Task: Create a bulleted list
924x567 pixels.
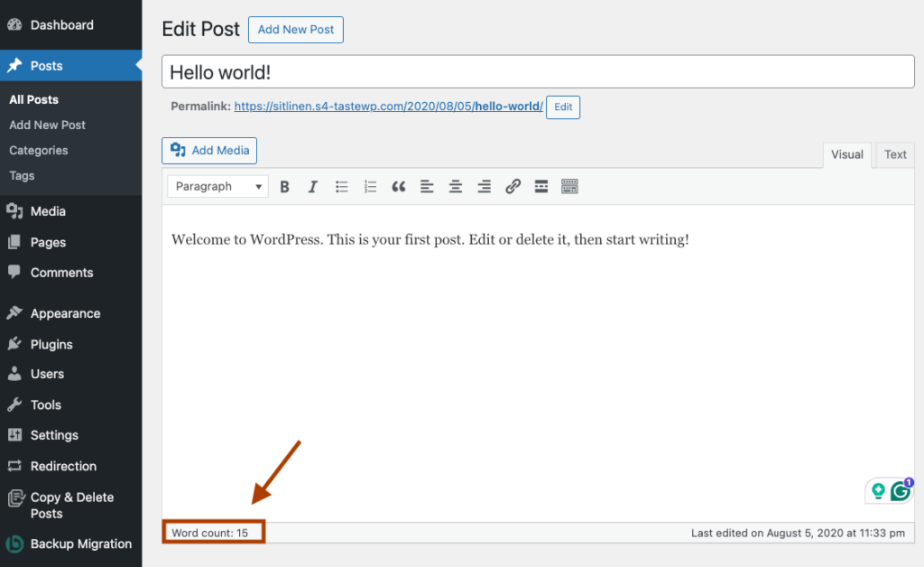Action: point(341,186)
